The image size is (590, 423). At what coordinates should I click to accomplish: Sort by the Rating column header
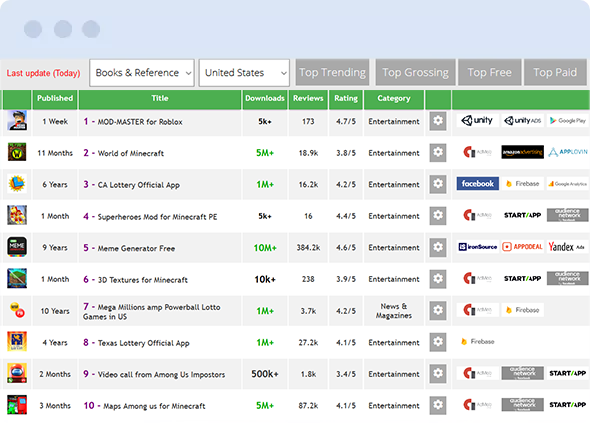pos(346,99)
